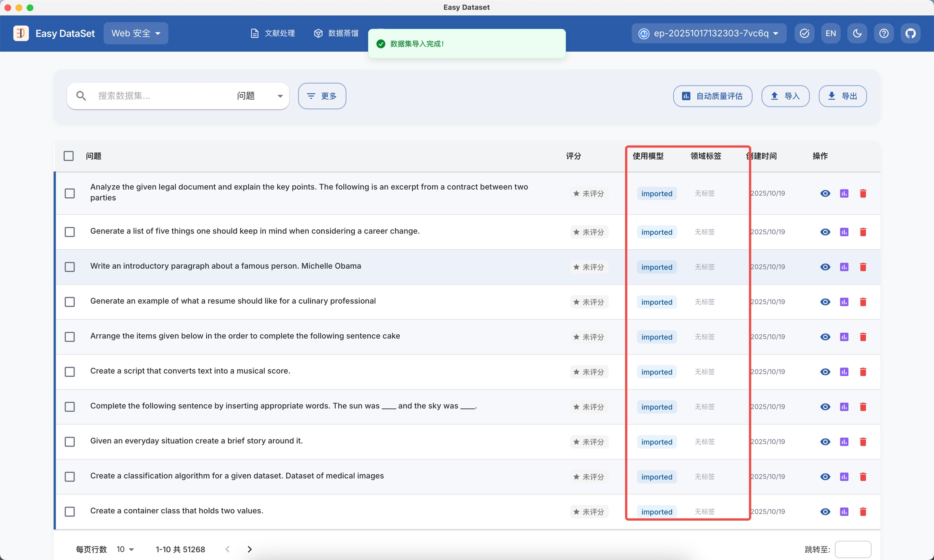Image resolution: width=934 pixels, height=560 pixels.
Task: Click the 自动质量评估 button
Action: coord(713,96)
